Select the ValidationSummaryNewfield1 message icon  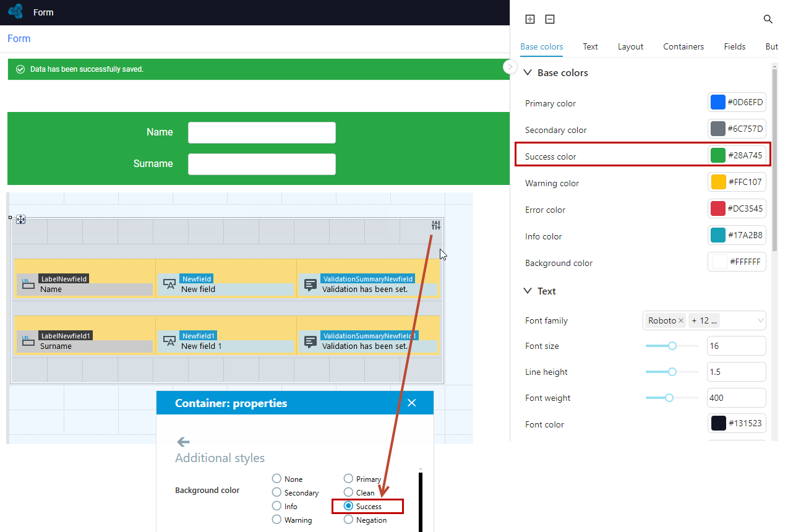click(x=310, y=341)
